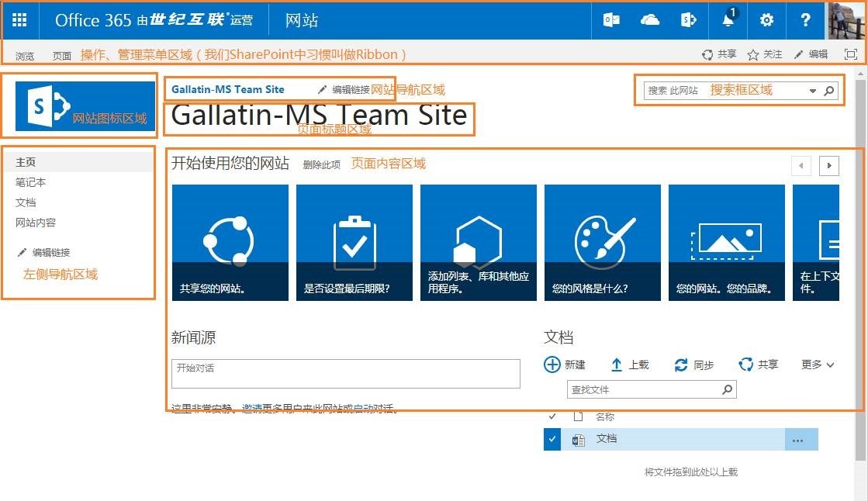Go to next getting-started tiles
Image resolution: width=868 pixels, height=501 pixels.
click(x=828, y=165)
